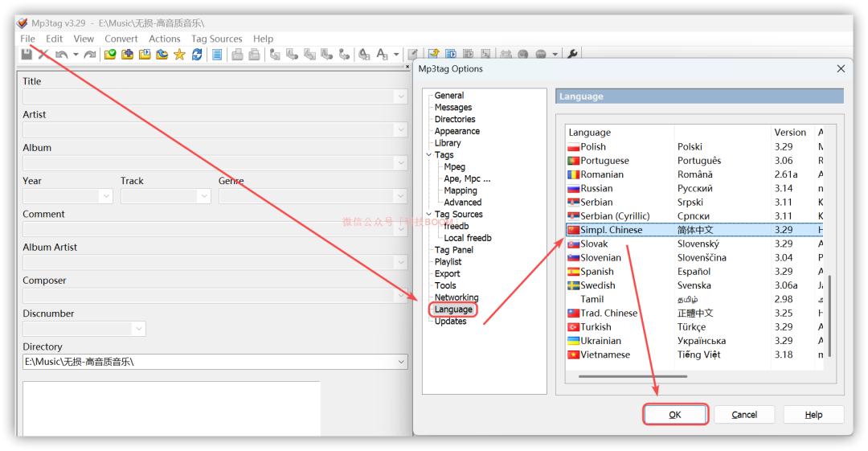Select Local freedb under Tag Sources

pyautogui.click(x=467, y=238)
